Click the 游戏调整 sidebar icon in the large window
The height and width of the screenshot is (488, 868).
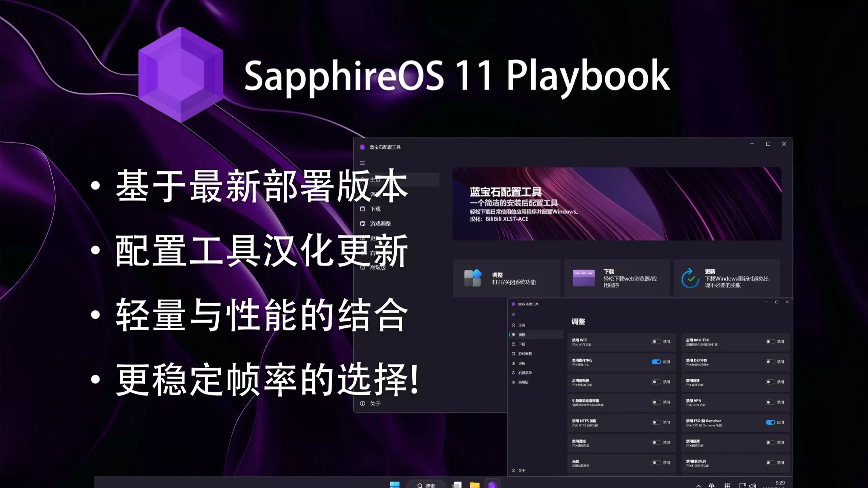click(362, 224)
